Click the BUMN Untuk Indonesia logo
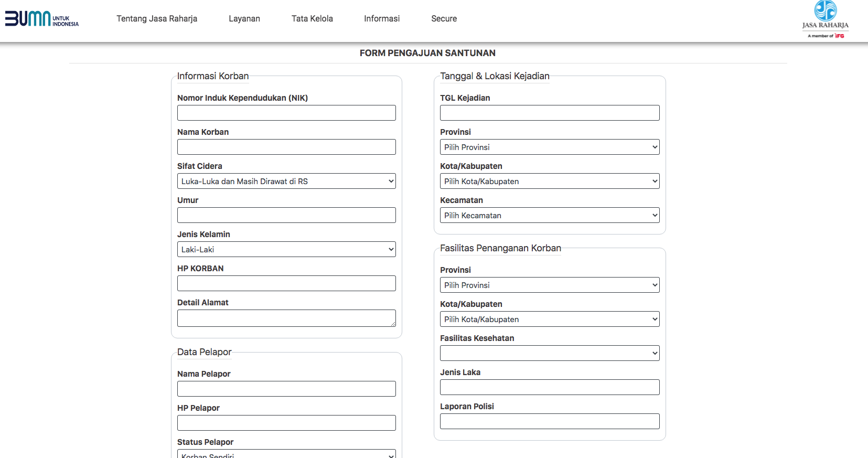The width and height of the screenshot is (868, 458). 42,19
